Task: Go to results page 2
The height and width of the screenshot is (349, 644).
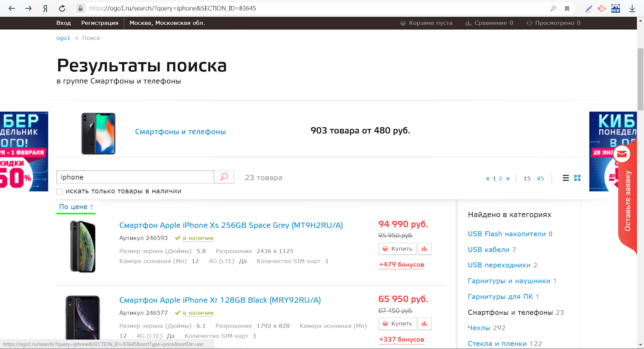Action: click(500, 179)
